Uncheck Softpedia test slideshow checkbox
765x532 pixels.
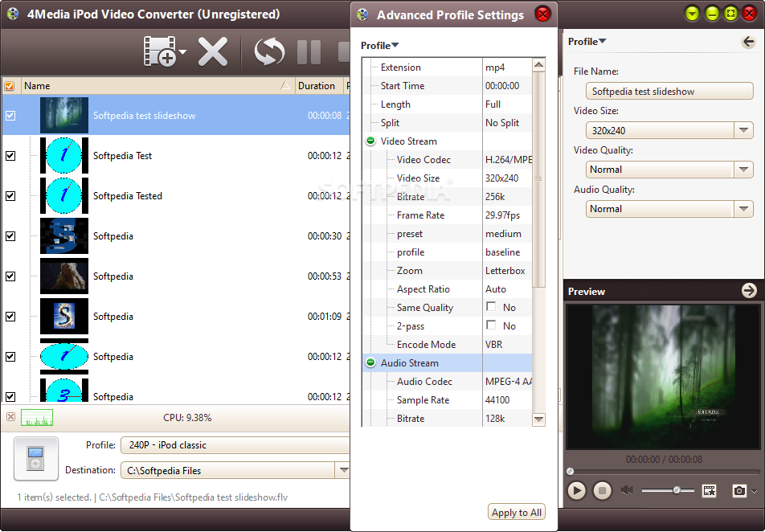10,116
